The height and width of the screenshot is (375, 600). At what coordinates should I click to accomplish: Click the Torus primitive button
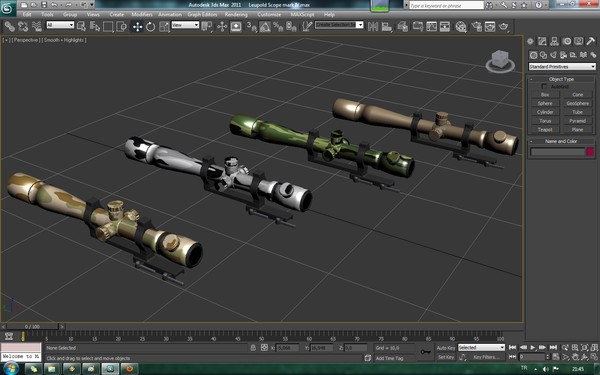545,121
